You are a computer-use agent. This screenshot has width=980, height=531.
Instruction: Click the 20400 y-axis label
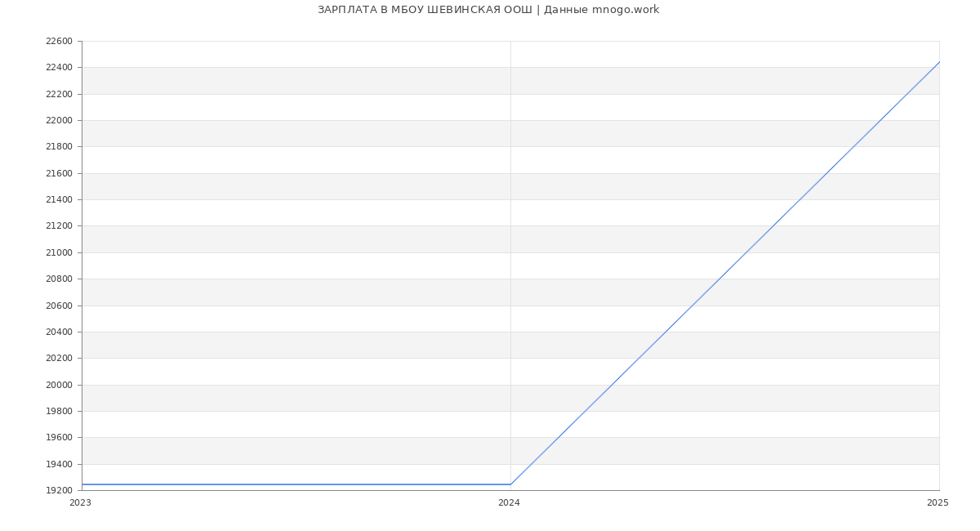(59, 332)
